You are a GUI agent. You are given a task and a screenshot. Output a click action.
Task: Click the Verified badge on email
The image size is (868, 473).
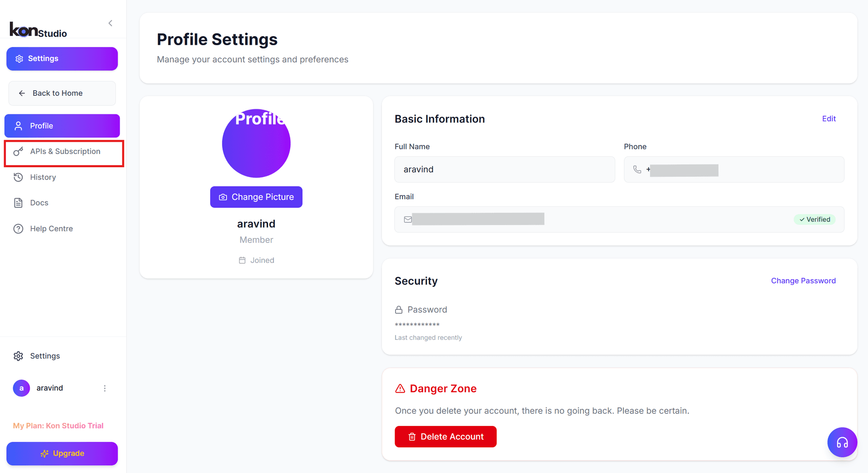point(815,219)
